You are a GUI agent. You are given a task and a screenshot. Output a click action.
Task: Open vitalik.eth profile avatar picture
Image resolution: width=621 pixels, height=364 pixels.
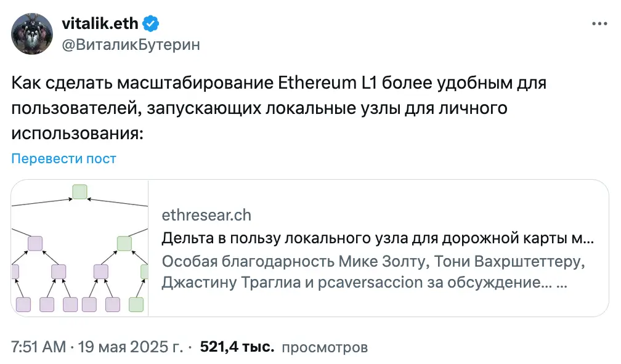[x=31, y=34]
